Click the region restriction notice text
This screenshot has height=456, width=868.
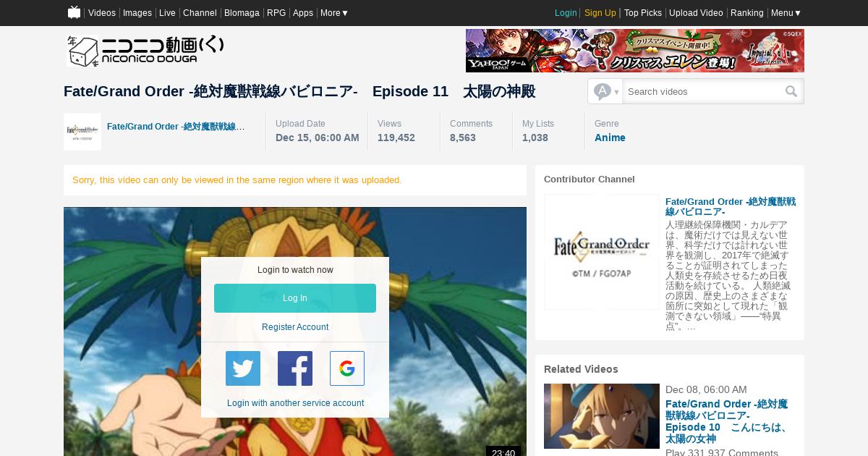pyautogui.click(x=237, y=180)
